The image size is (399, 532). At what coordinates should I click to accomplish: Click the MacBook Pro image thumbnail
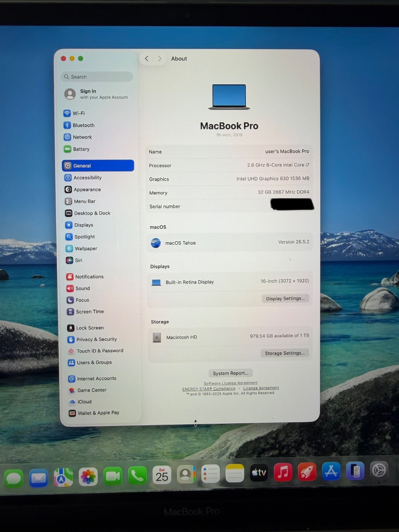tap(229, 97)
